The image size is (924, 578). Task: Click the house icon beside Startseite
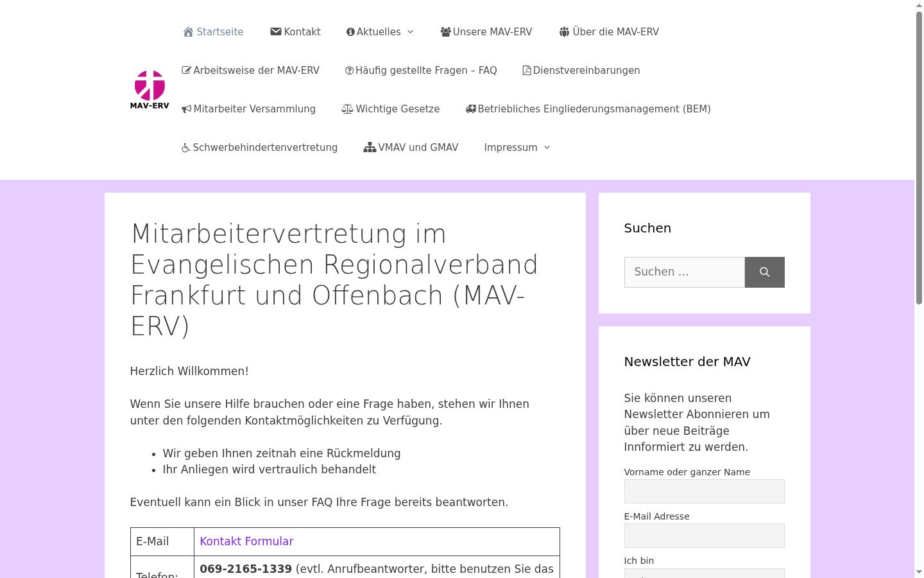188,32
